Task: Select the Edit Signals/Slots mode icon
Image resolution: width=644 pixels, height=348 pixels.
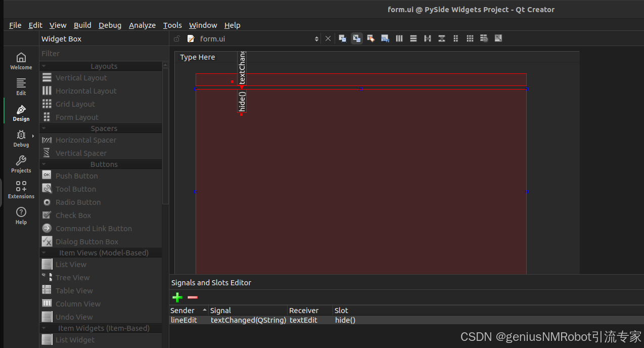Action: click(x=356, y=38)
